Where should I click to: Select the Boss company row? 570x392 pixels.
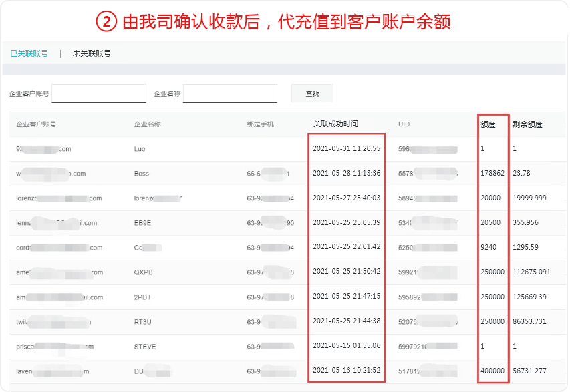coord(141,174)
